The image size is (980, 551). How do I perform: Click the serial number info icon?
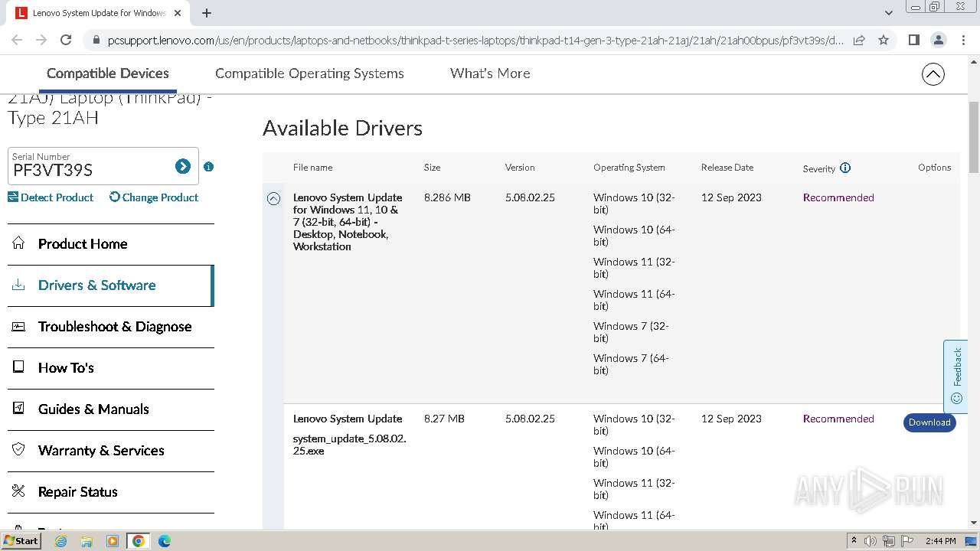pos(208,166)
